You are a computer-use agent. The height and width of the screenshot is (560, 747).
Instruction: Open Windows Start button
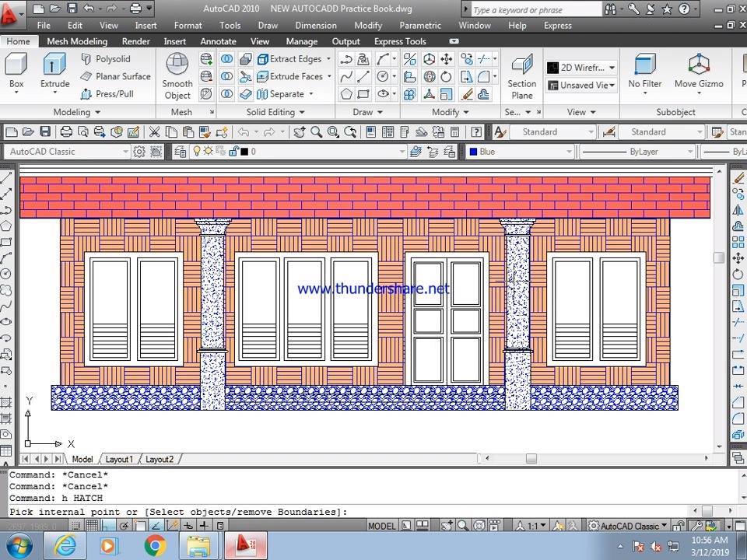pos(19,546)
